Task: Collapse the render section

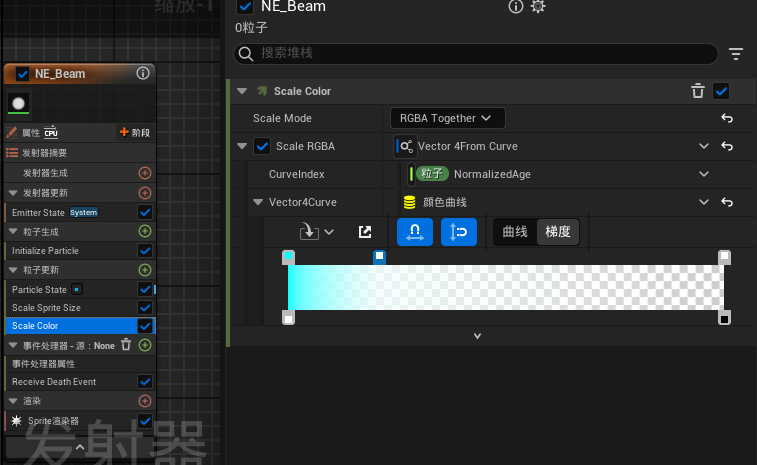Action: (13, 401)
